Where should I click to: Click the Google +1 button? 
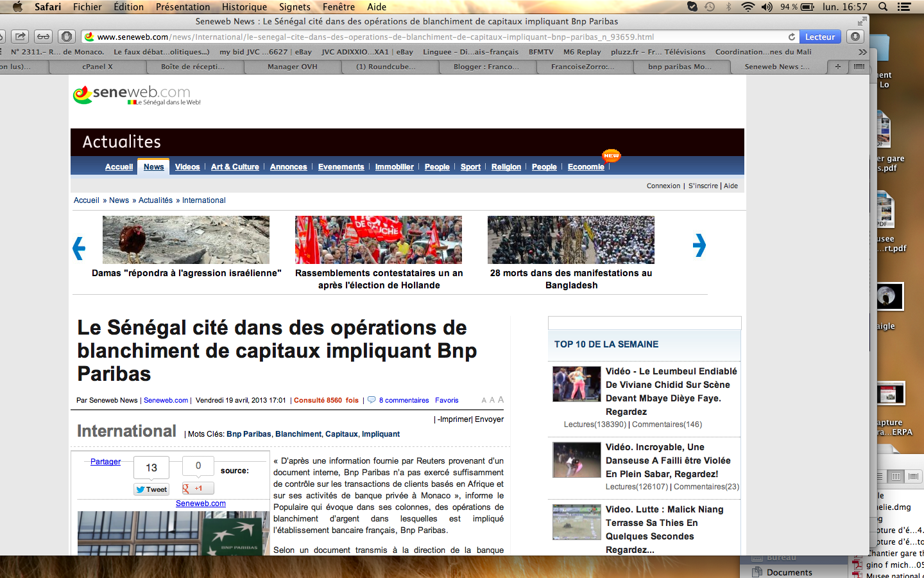click(x=198, y=489)
